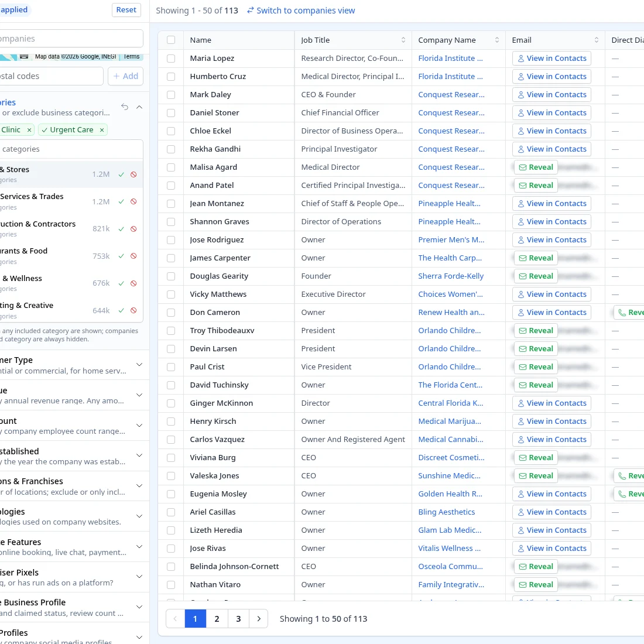Exclude the 1.2M Stores category
Viewport: 644px width, 644px height.
(x=133, y=174)
